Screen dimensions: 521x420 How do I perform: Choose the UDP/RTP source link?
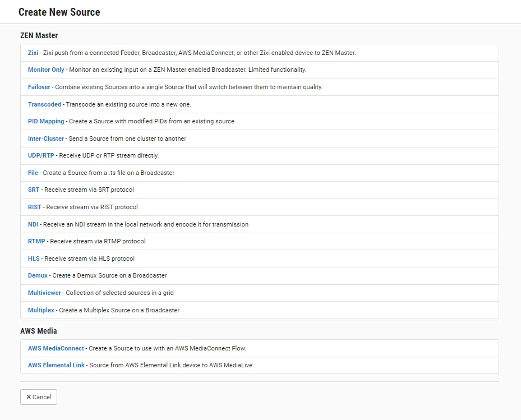point(41,155)
